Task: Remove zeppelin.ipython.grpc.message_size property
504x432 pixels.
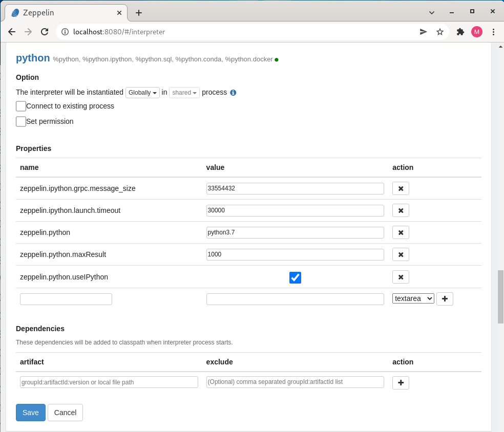Action: (x=401, y=188)
